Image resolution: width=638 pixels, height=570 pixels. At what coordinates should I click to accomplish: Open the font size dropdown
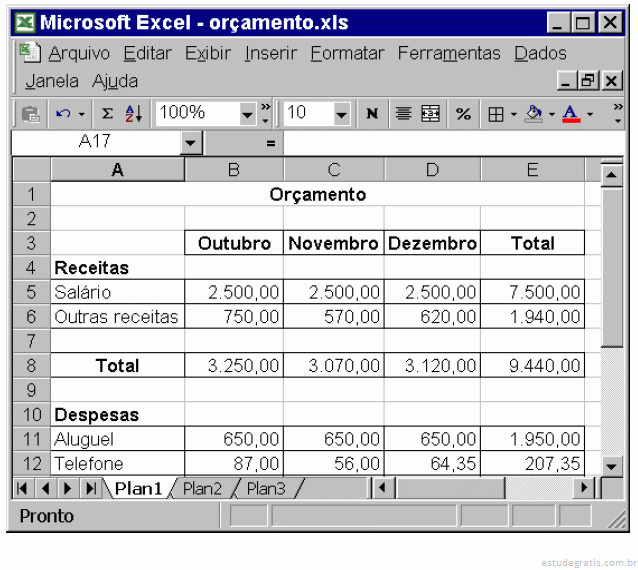(x=342, y=114)
